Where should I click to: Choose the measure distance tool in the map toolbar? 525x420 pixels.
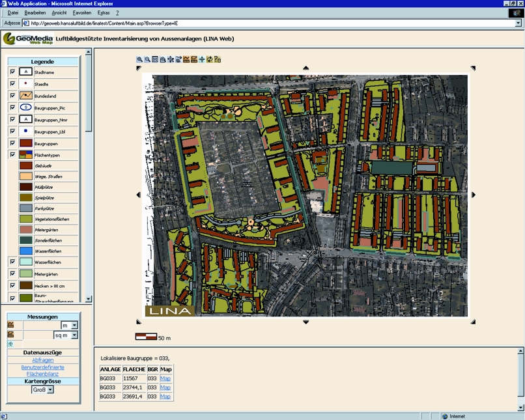point(186,59)
